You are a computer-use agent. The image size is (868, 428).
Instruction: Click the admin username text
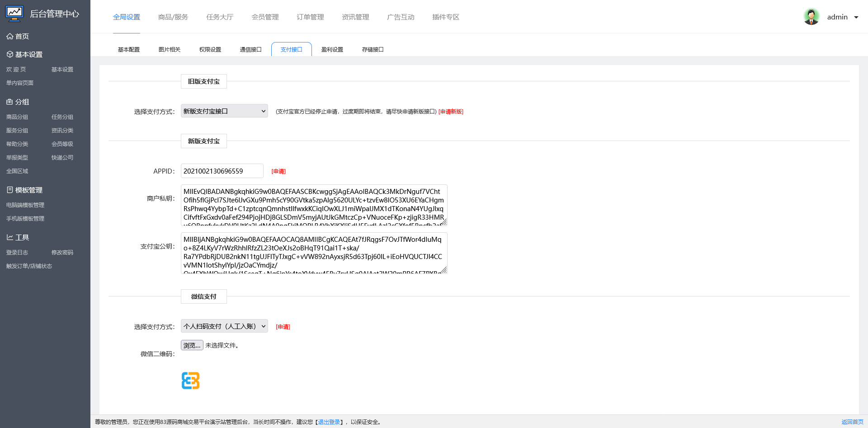tap(837, 17)
